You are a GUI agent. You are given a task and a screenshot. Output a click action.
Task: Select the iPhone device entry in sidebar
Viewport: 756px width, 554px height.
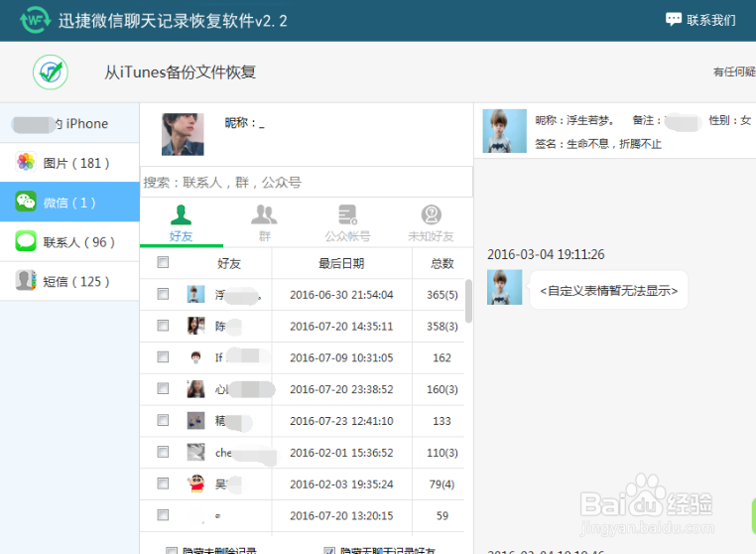(69, 123)
